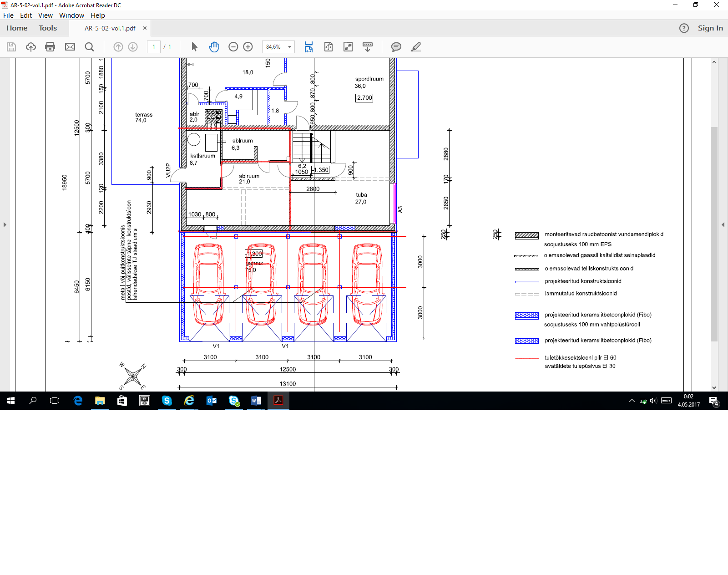Screen dimensions: 728x575
Task: Send file by email envelope icon
Action: pyautogui.click(x=70, y=47)
